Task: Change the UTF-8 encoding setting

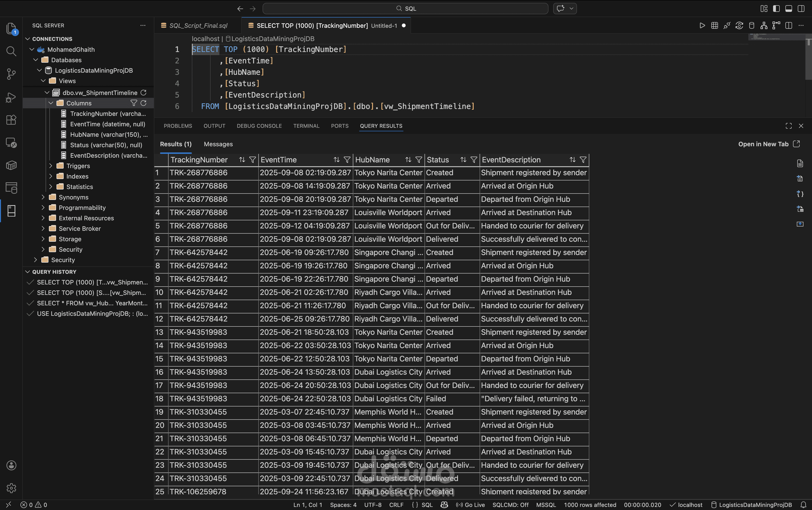Action: 373,505
